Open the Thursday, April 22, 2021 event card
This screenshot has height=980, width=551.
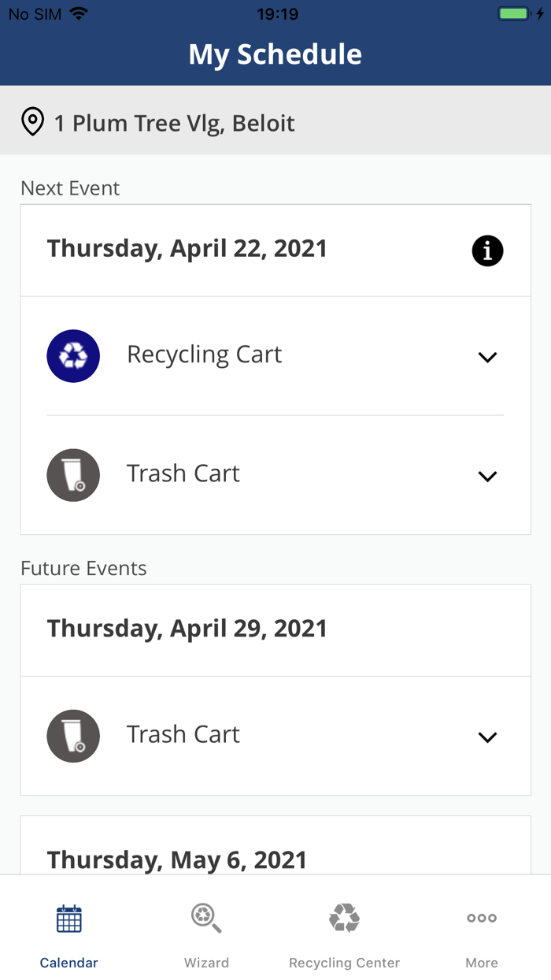[x=187, y=248]
